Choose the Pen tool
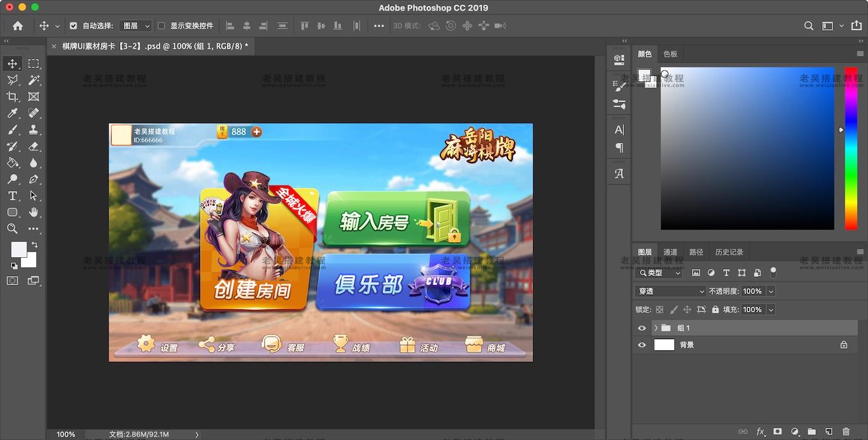The image size is (868, 440). point(34,179)
